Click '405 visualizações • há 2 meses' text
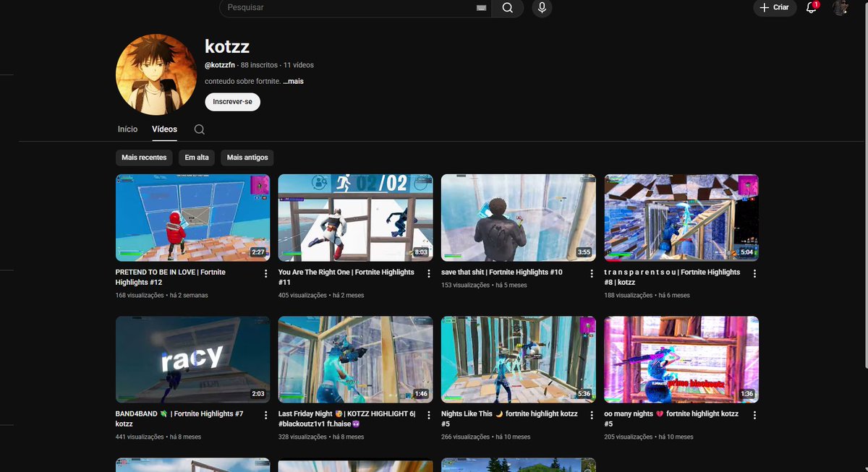Screen dimensions: 868x472 (321, 296)
